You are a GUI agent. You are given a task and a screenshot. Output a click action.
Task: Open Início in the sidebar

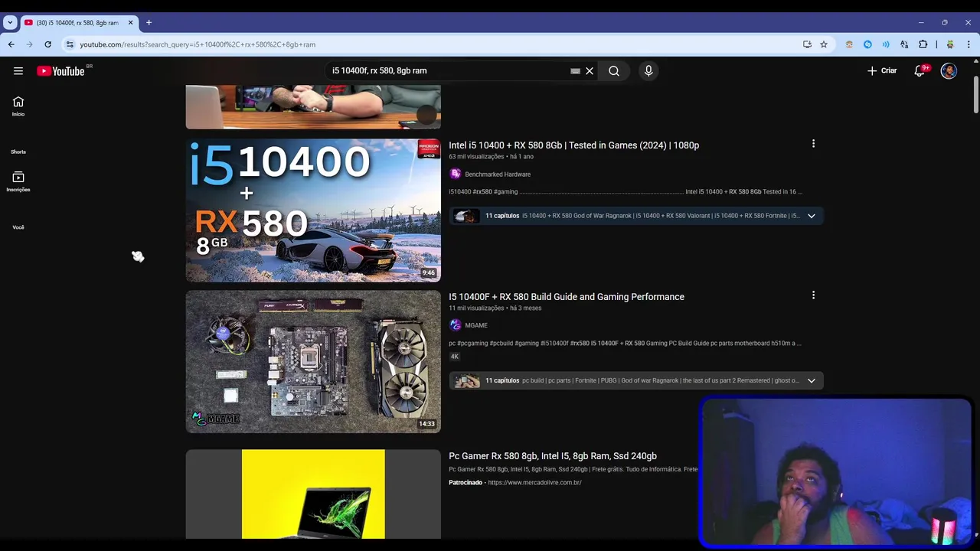(x=18, y=106)
